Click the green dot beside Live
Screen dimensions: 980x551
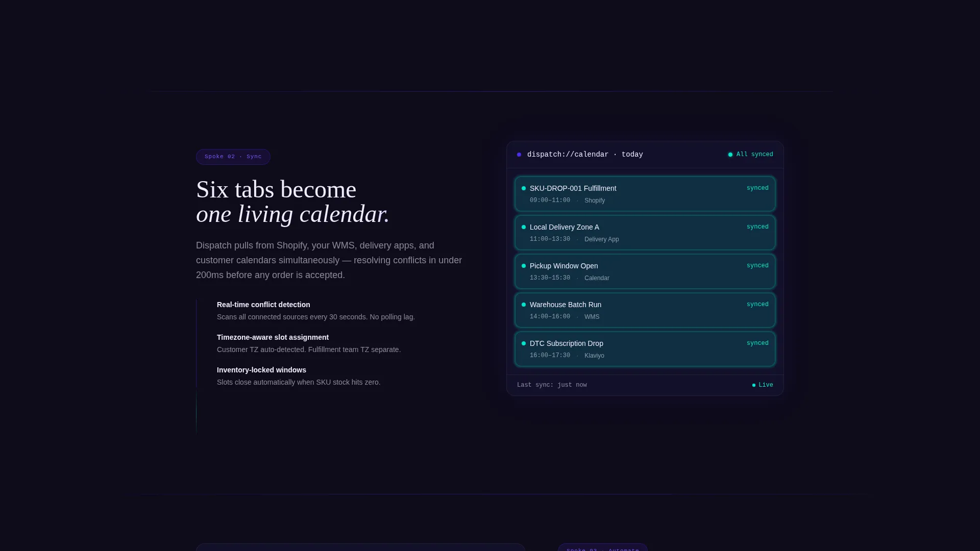click(754, 385)
